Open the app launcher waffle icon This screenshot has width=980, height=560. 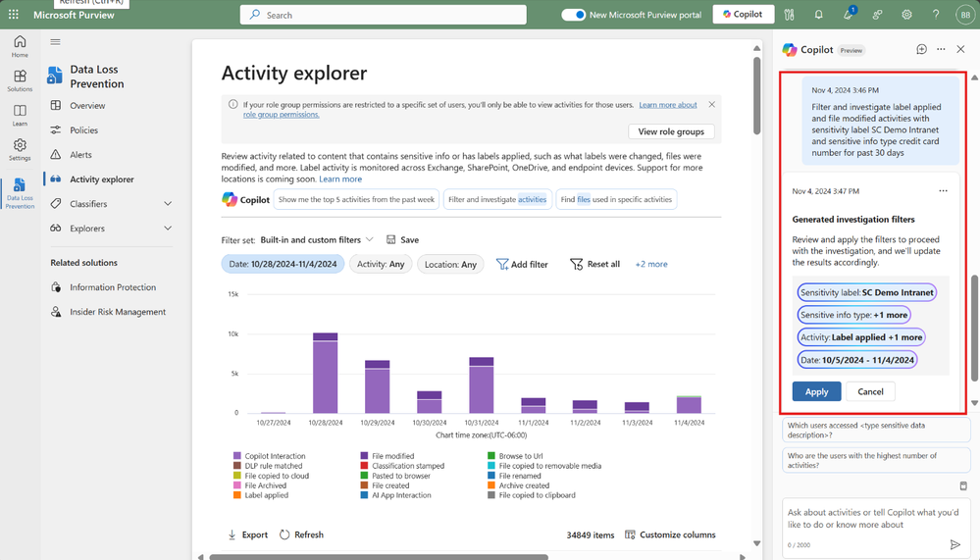click(13, 15)
